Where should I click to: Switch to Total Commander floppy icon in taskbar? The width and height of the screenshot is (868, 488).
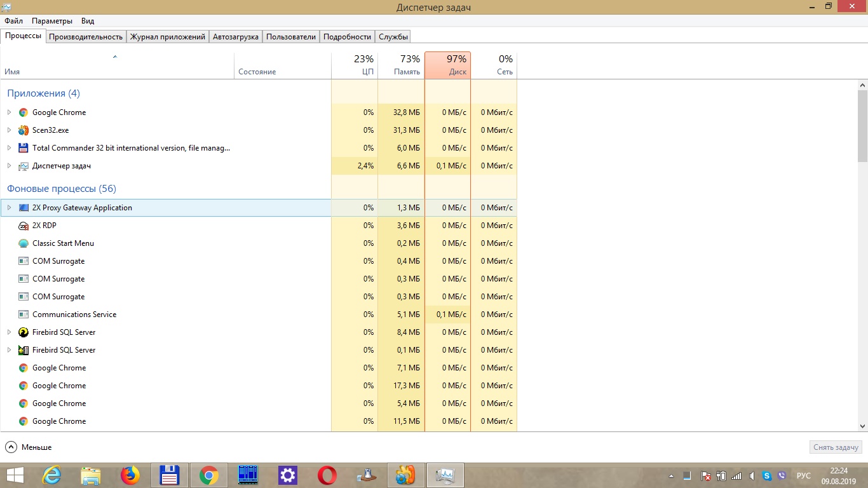(x=170, y=475)
